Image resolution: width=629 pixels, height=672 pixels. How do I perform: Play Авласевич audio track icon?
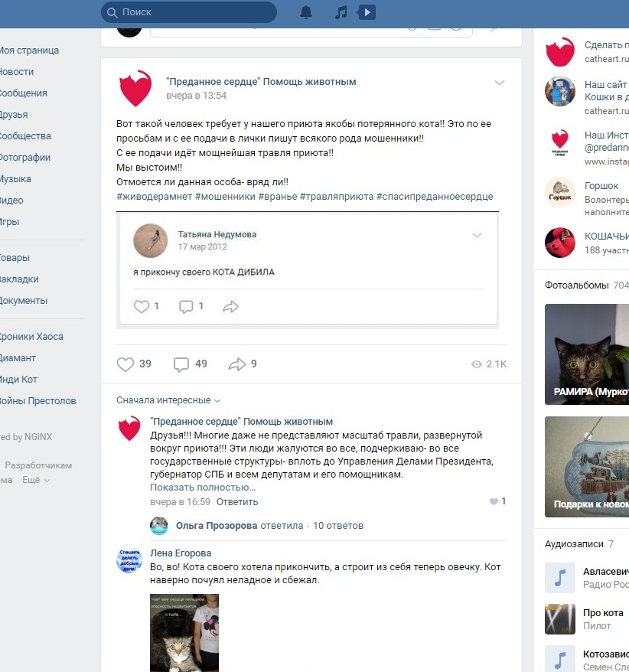[560, 578]
